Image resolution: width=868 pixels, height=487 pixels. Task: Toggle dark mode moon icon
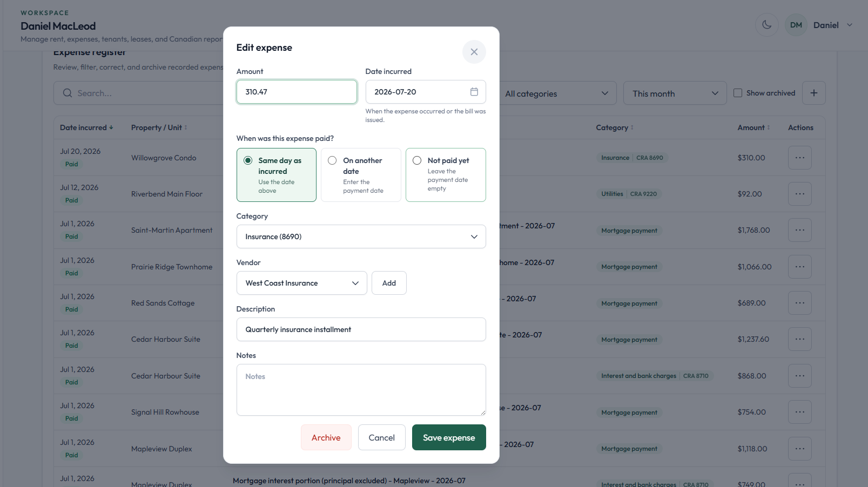click(x=766, y=25)
